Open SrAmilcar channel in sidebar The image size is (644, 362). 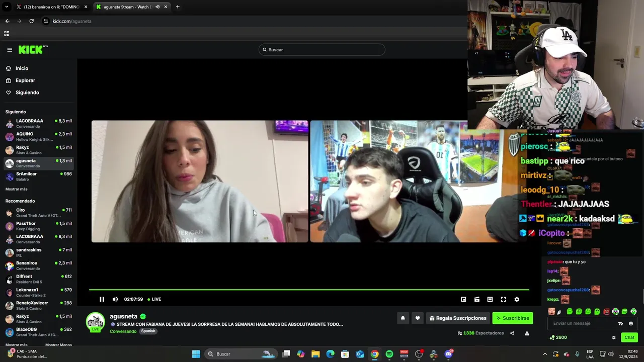point(39,176)
